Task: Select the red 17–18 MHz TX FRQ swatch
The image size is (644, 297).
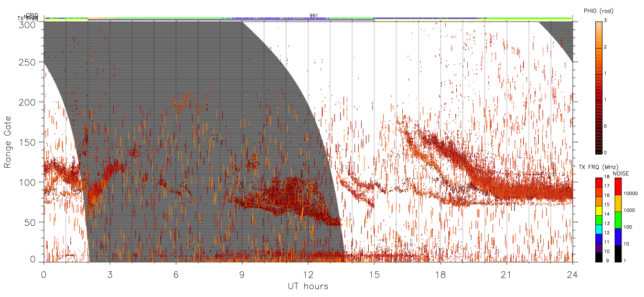Action: pyautogui.click(x=599, y=183)
